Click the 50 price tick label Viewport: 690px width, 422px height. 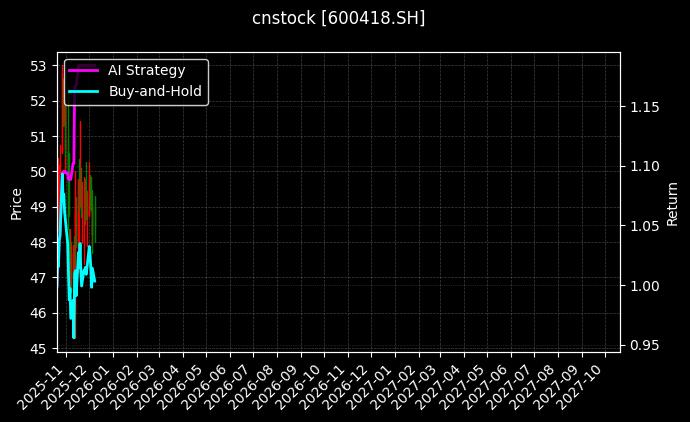[38, 172]
